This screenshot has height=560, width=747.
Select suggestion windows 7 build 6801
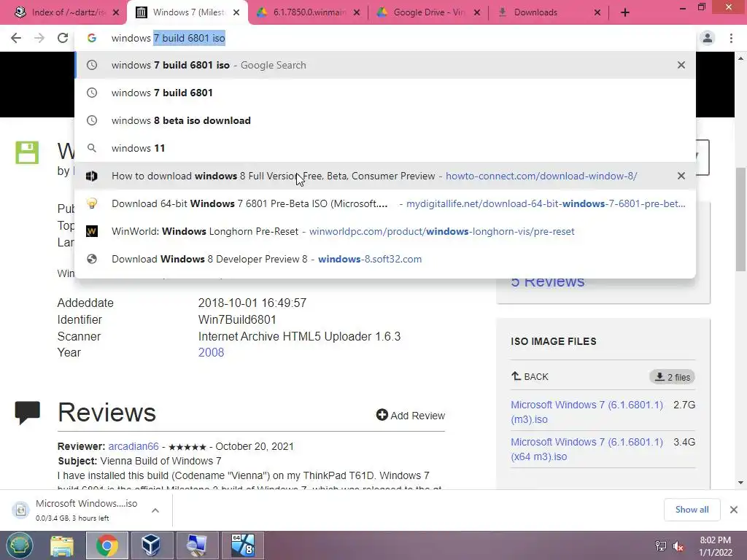(x=385, y=93)
